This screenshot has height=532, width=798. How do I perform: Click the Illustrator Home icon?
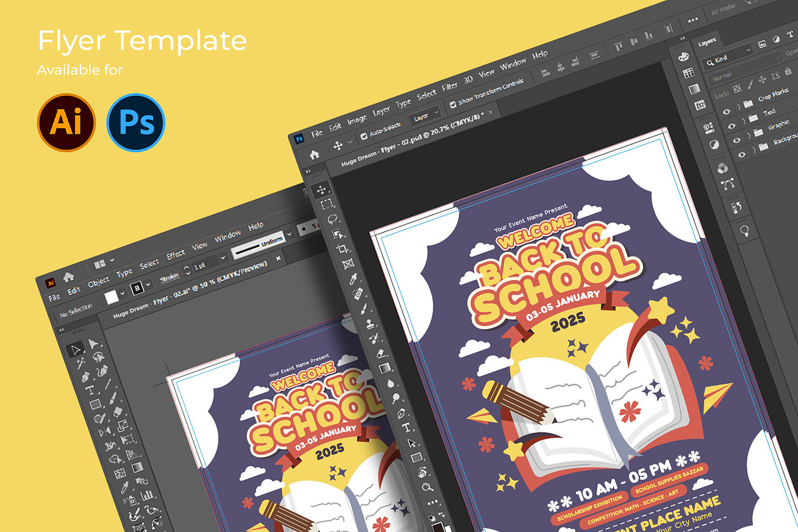tap(68, 277)
